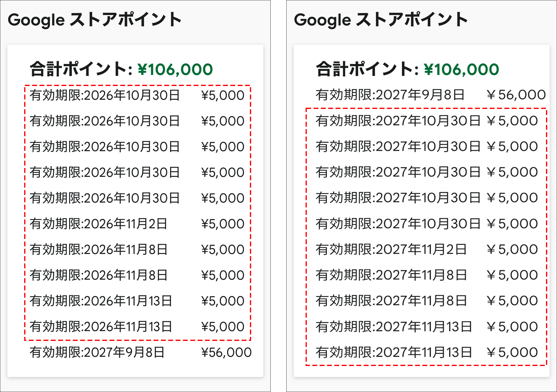Click the green ¥106,000 total in left panel

pyautogui.click(x=175, y=69)
